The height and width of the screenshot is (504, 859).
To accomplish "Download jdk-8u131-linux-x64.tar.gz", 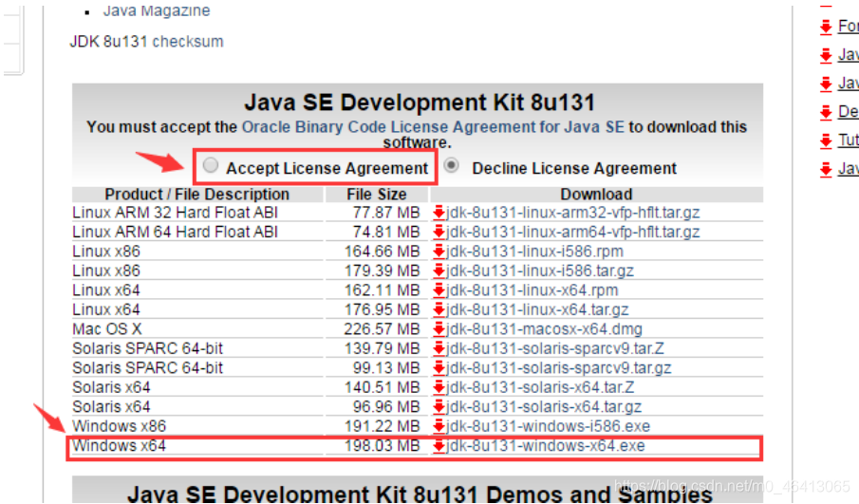I will 537,310.
